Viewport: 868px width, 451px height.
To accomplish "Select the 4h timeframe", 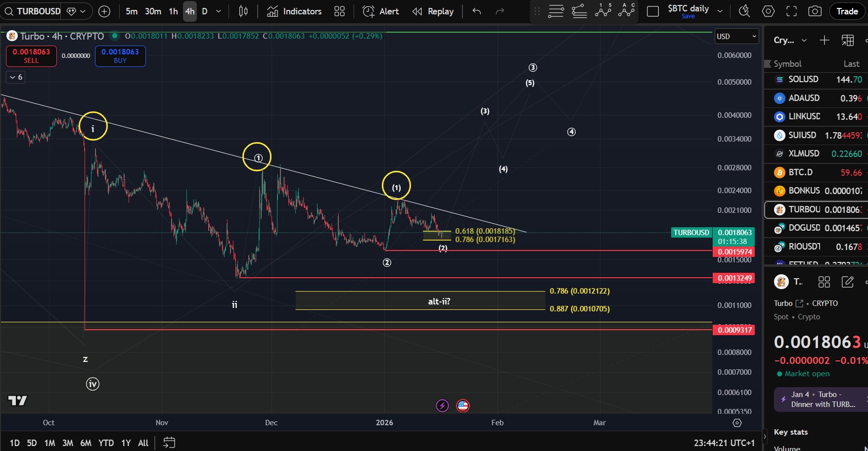I will pyautogui.click(x=190, y=11).
